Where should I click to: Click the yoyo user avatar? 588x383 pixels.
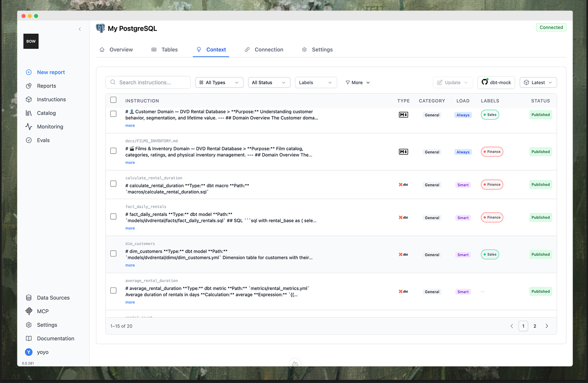pos(29,352)
